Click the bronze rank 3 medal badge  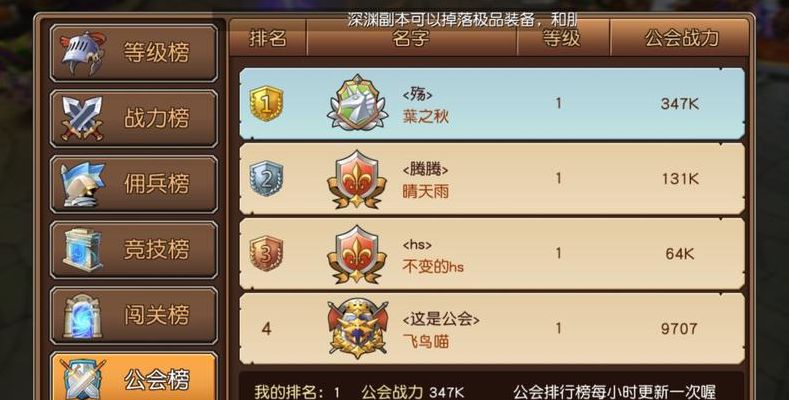coord(266,253)
